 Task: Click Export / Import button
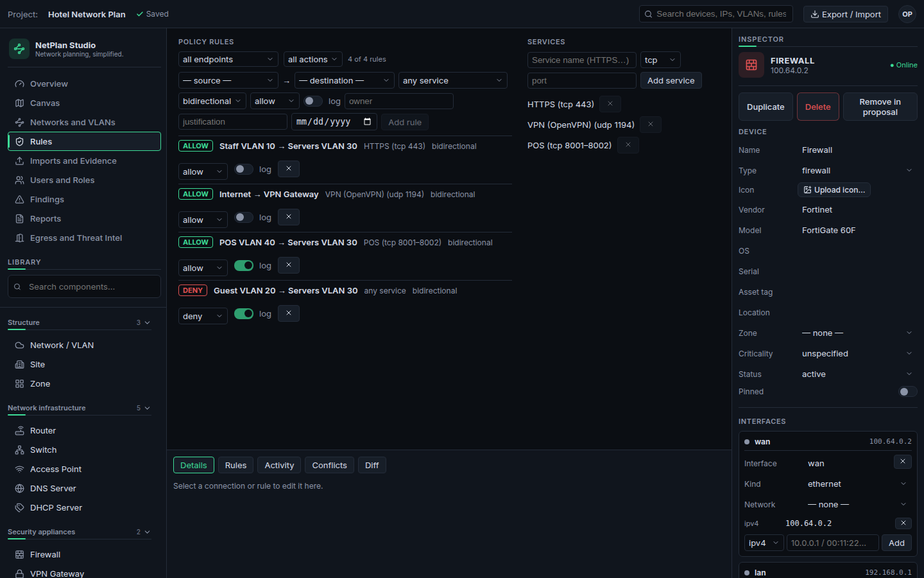click(x=846, y=14)
